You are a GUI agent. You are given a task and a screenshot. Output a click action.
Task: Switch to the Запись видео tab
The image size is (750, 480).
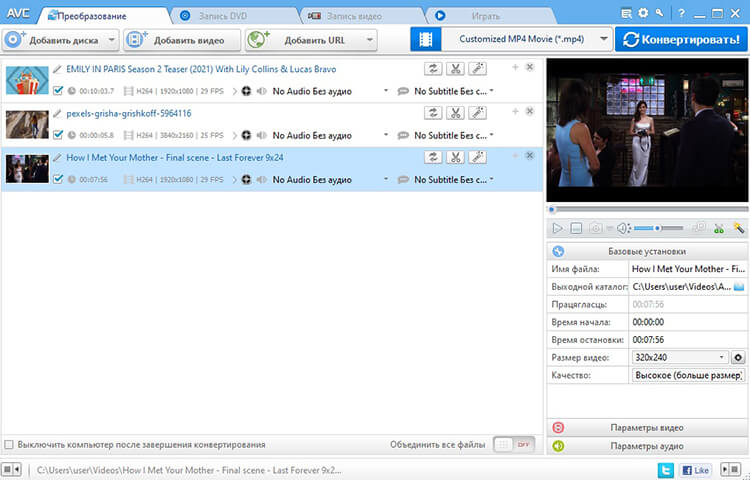354,16
